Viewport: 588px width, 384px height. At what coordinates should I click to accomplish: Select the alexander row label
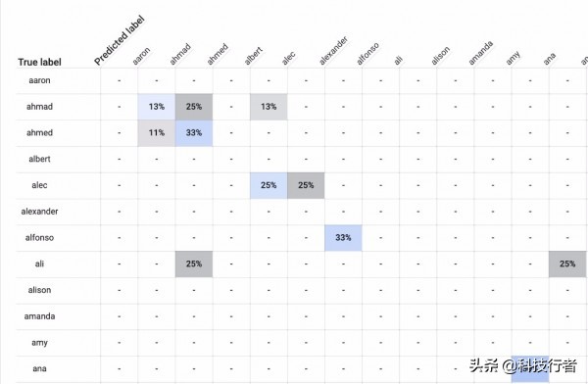pos(39,212)
